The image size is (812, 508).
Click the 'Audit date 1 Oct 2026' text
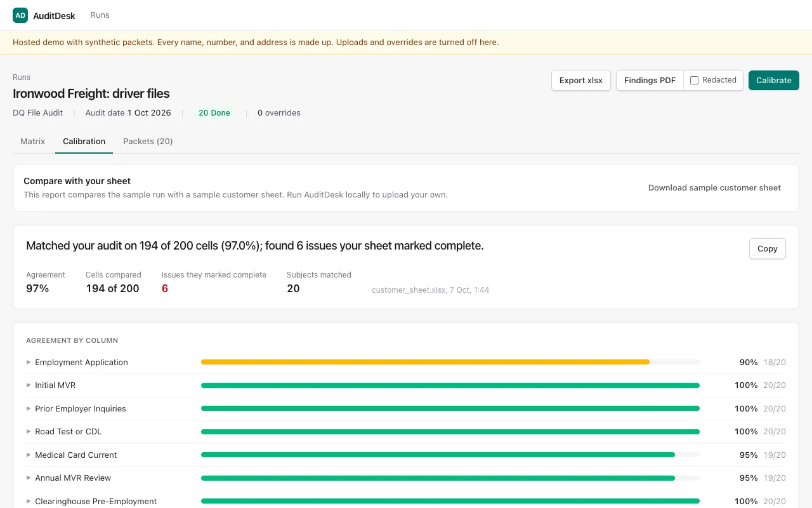[x=128, y=113]
